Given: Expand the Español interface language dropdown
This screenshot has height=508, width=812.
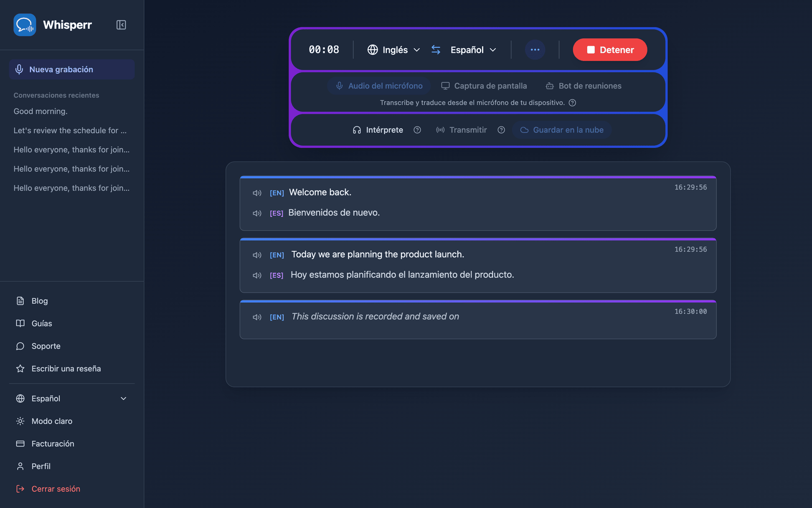Looking at the screenshot, I should coord(72,399).
